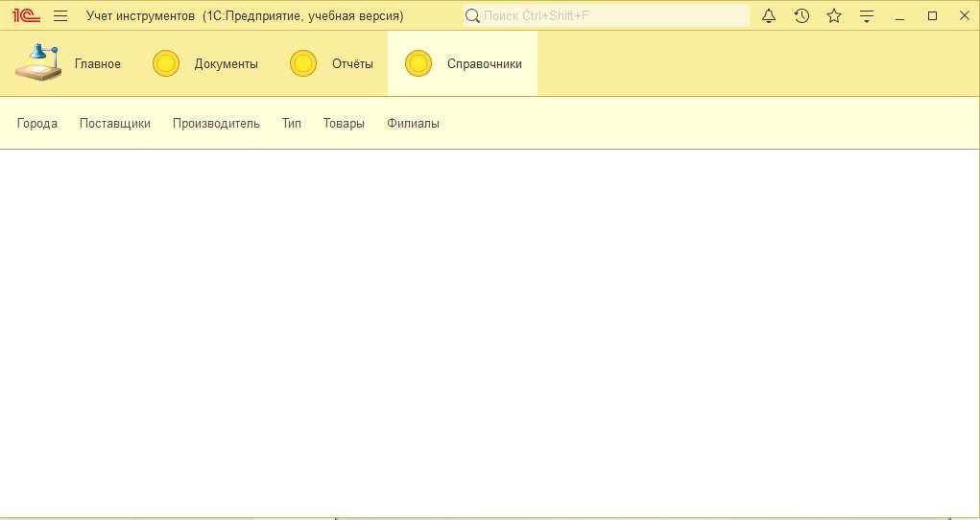Screen dimensions: 980x520
Task: Open notifications bell icon
Action: [x=769, y=16]
